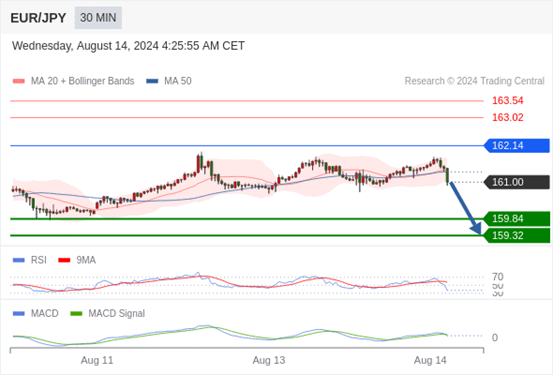Click the MA 50 legend color swatch

point(152,81)
